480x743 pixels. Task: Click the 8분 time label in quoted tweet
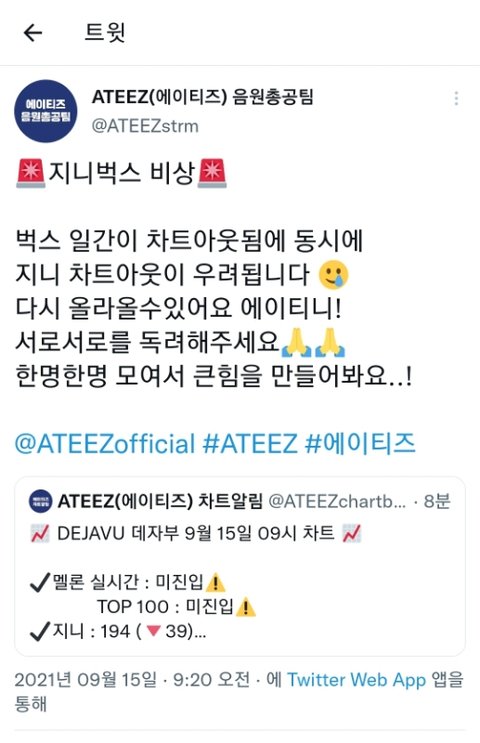coord(436,501)
